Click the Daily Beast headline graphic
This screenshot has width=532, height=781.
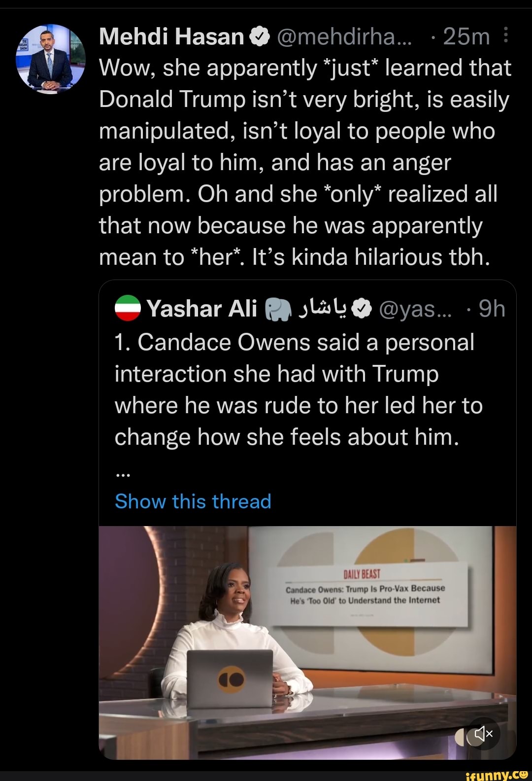pyautogui.click(x=365, y=594)
